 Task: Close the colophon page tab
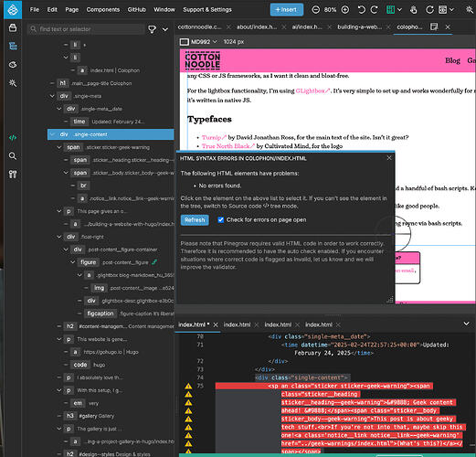pos(448,27)
